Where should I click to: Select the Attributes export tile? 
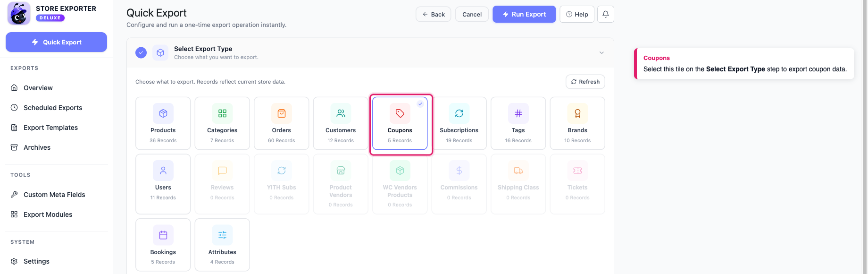tap(222, 245)
